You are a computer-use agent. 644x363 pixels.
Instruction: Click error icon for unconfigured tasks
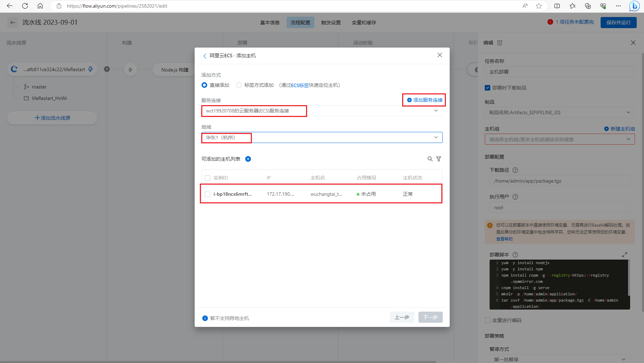[x=550, y=22]
